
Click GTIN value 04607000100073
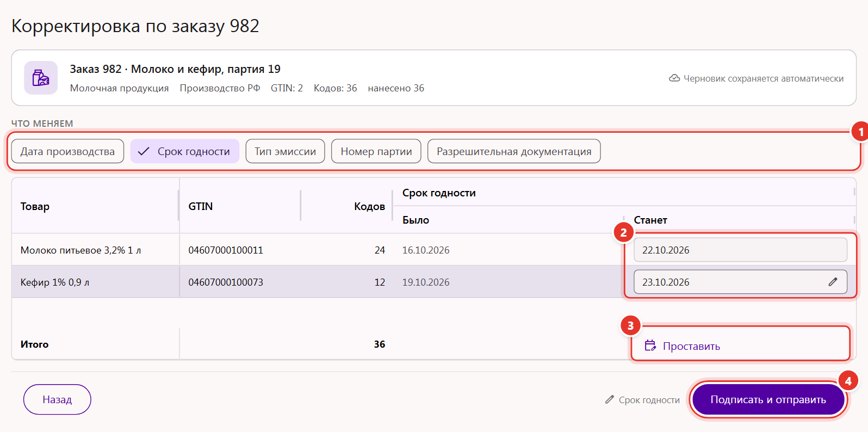point(226,282)
